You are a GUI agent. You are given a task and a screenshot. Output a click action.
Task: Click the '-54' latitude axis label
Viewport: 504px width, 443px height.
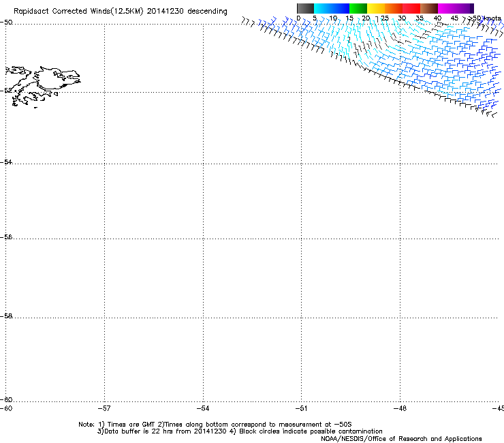pyautogui.click(x=6, y=162)
